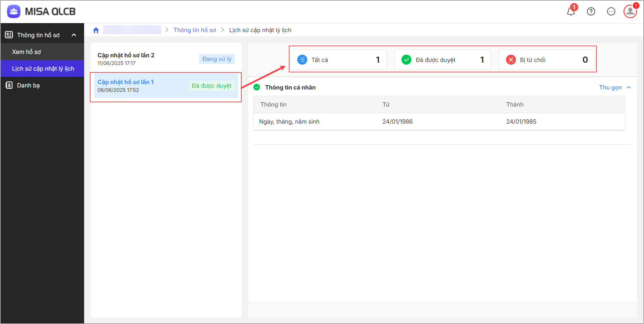Click the MISA QLCB logo icon
644x324 pixels.
[14, 11]
